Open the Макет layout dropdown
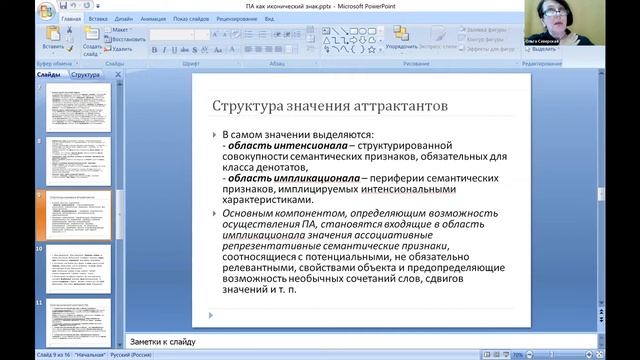This screenshot has height=360, width=640. click(117, 30)
